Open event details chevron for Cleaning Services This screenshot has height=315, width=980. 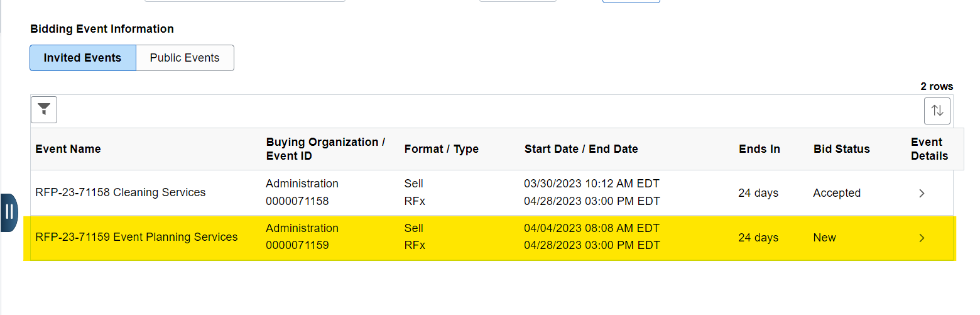[x=922, y=194]
